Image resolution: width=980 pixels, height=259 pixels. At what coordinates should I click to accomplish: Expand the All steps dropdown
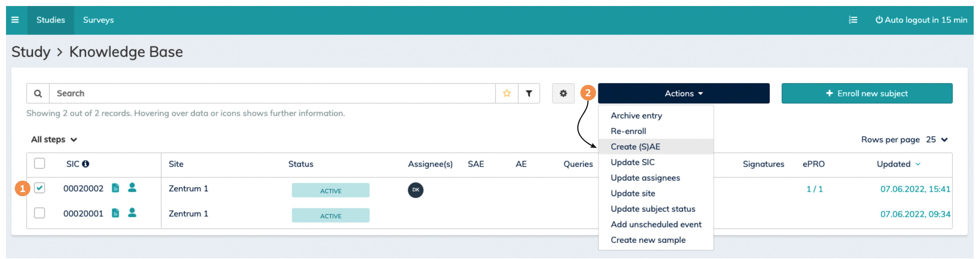pos(54,140)
